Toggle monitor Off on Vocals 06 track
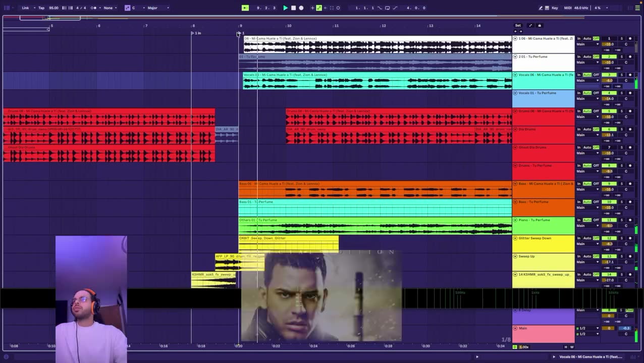 (596, 75)
